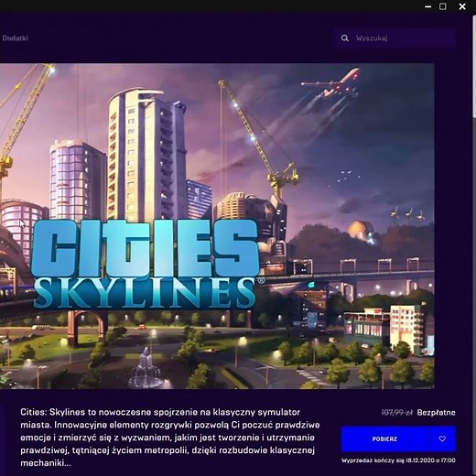Add game to wishlist with heart icon
Viewport: 476px width, 476px height.
point(442,438)
